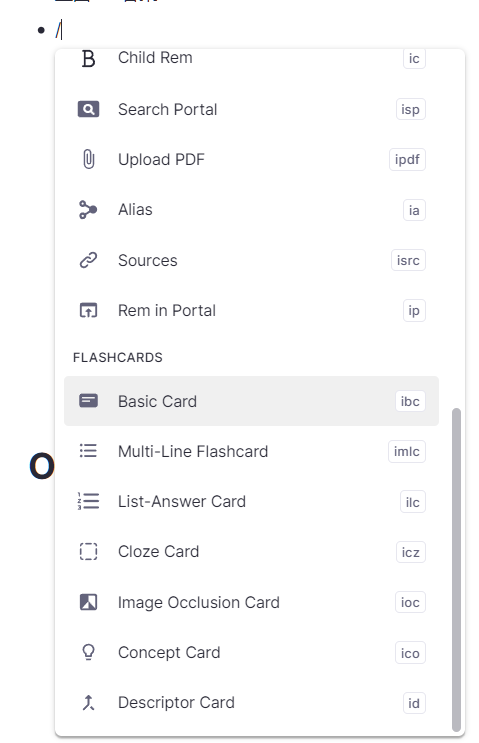Click the Alias branching icon

88,209
